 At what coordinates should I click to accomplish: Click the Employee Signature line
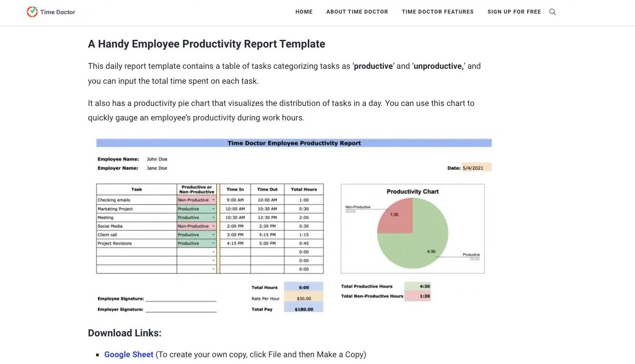tap(181, 301)
